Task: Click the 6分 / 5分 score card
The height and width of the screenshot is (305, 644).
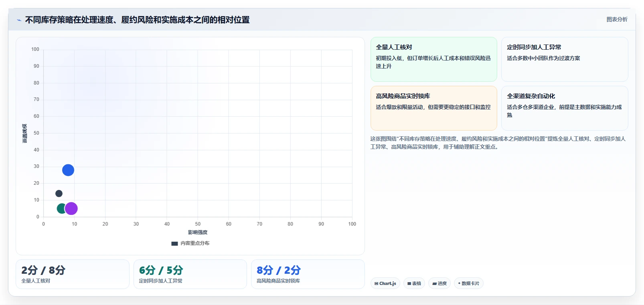Action: coord(190,274)
